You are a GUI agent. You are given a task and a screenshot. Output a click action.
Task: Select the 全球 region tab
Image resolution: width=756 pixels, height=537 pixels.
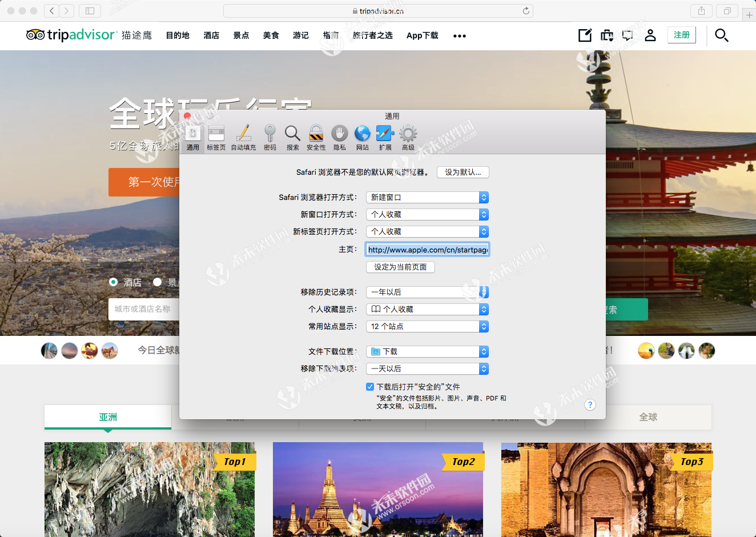[648, 417]
